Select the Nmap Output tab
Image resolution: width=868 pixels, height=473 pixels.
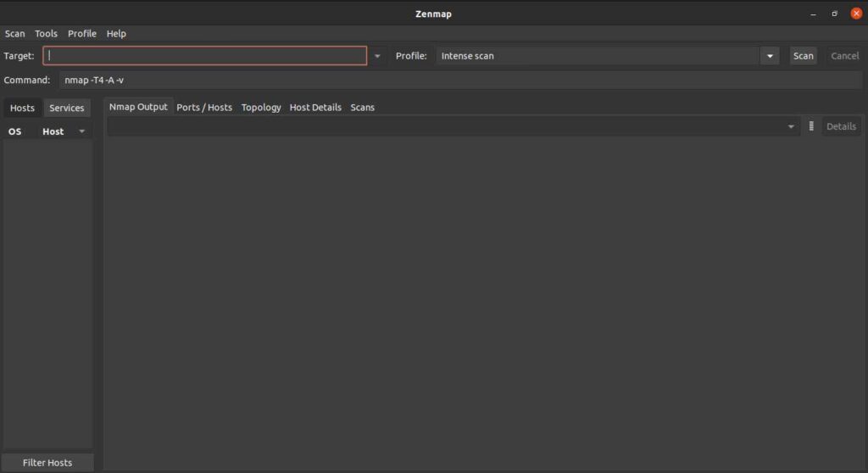(x=138, y=107)
